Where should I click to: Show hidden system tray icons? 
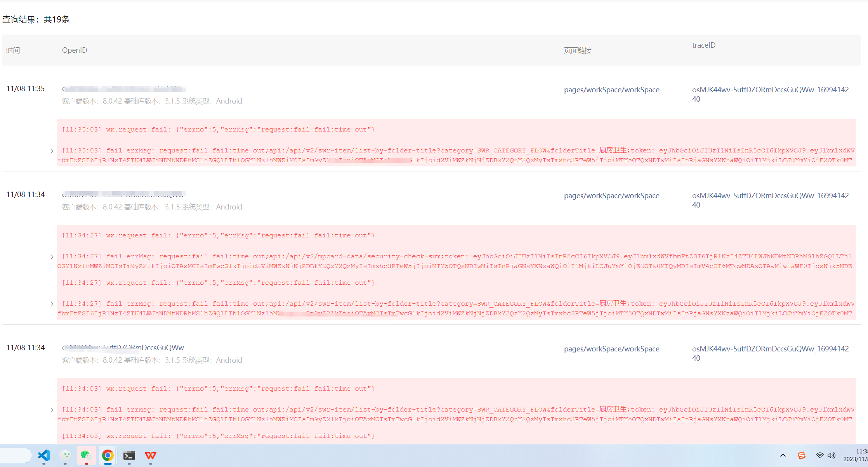783,455
